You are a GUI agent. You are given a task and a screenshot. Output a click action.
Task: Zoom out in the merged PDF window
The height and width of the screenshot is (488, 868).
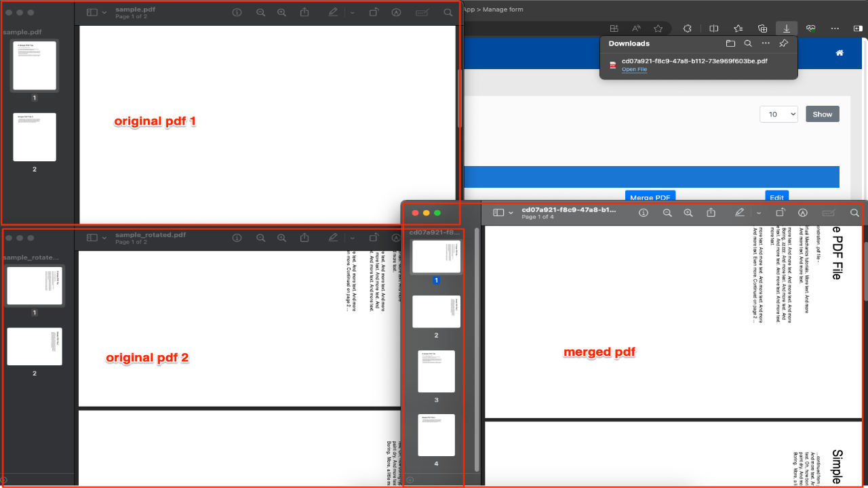(667, 213)
